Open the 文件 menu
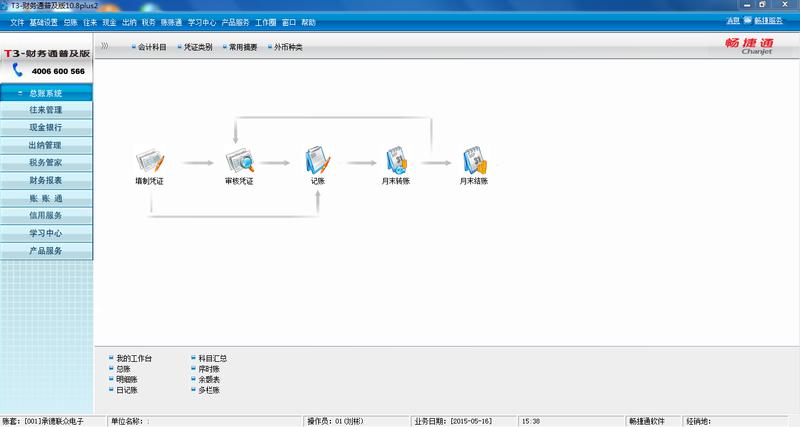The height and width of the screenshot is (427, 800). pyautogui.click(x=17, y=22)
